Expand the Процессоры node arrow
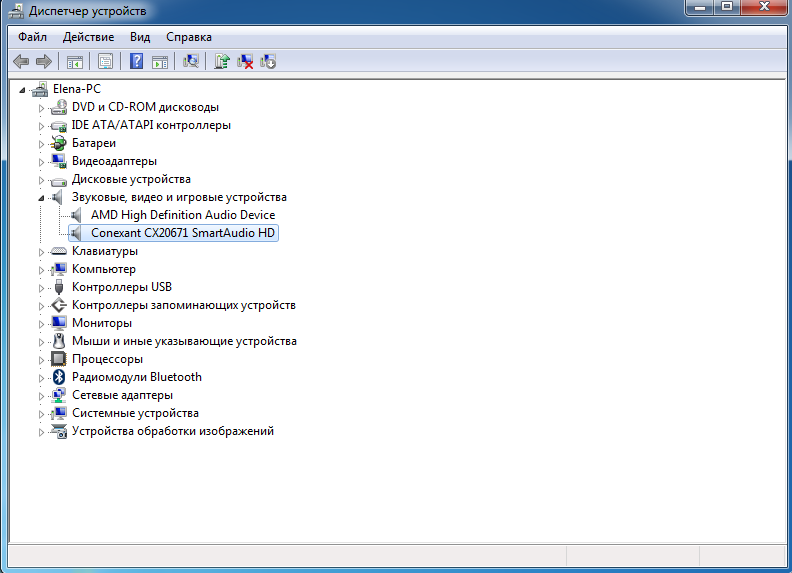Viewport: 792px width, 573px height. coord(41,360)
